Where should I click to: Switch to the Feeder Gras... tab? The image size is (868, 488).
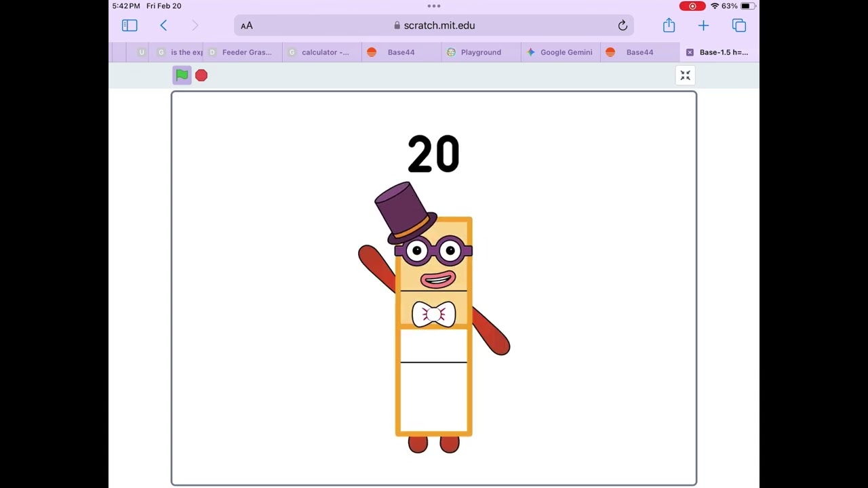242,52
